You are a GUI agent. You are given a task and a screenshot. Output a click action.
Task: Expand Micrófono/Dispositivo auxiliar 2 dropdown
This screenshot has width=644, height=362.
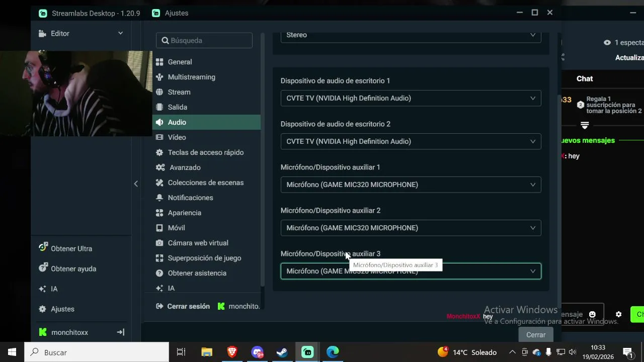(411, 228)
